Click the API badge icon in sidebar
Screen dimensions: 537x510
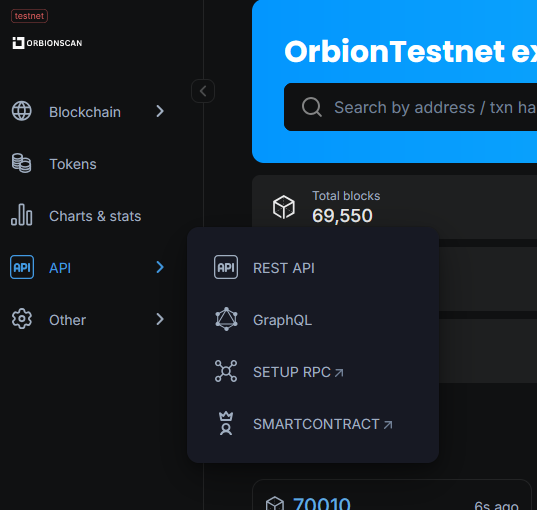pyautogui.click(x=22, y=267)
